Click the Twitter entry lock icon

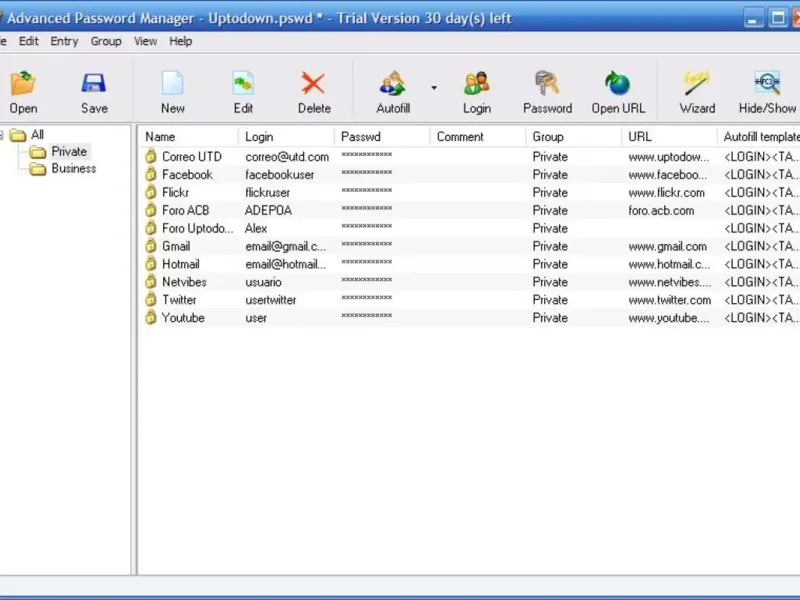coord(150,299)
